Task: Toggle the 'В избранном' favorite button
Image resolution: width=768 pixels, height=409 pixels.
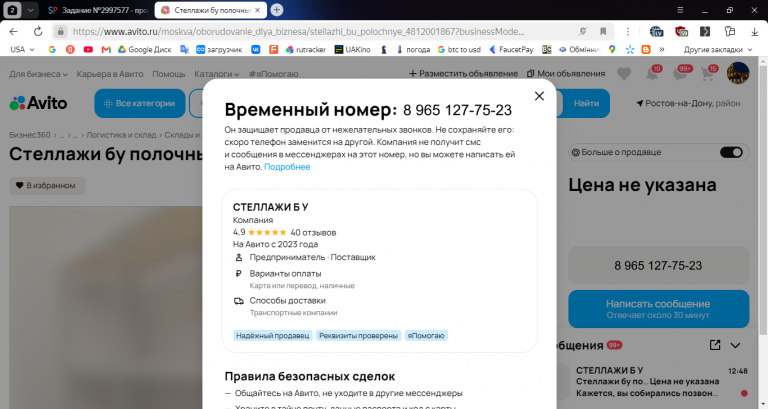Action: (47, 186)
